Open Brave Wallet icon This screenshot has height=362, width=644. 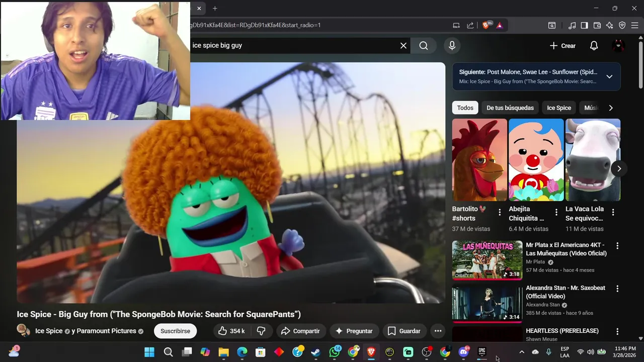click(x=597, y=25)
